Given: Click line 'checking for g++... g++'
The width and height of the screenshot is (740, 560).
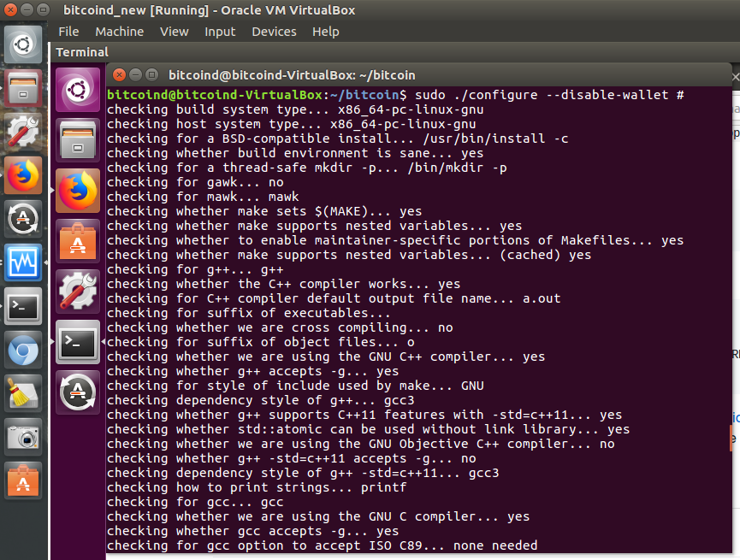Looking at the screenshot, I should tap(195, 269).
